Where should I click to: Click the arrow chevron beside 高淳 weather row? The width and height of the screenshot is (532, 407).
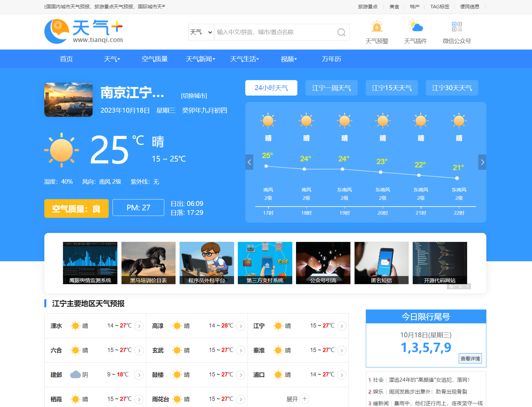pyautogui.click(x=240, y=326)
